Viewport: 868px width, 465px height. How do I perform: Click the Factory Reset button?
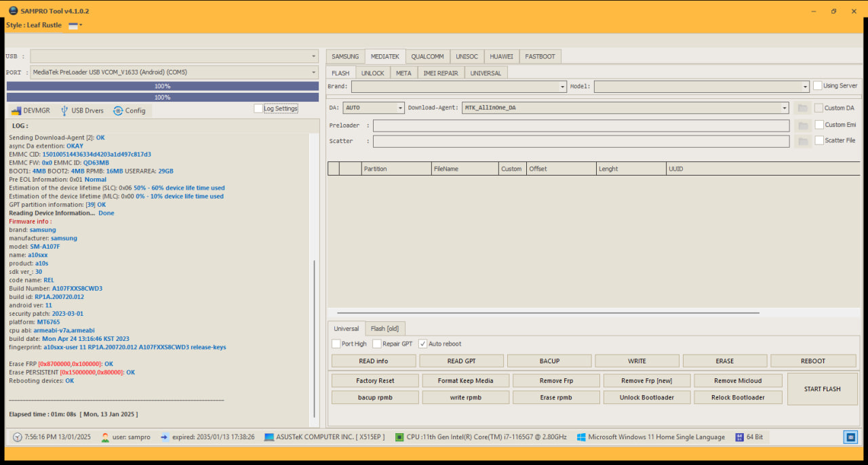pyautogui.click(x=375, y=380)
